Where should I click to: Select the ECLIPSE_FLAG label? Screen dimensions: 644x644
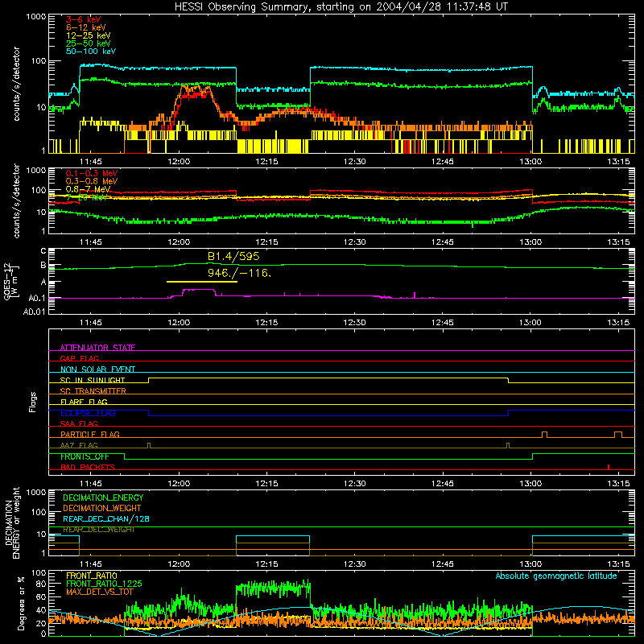pos(88,413)
